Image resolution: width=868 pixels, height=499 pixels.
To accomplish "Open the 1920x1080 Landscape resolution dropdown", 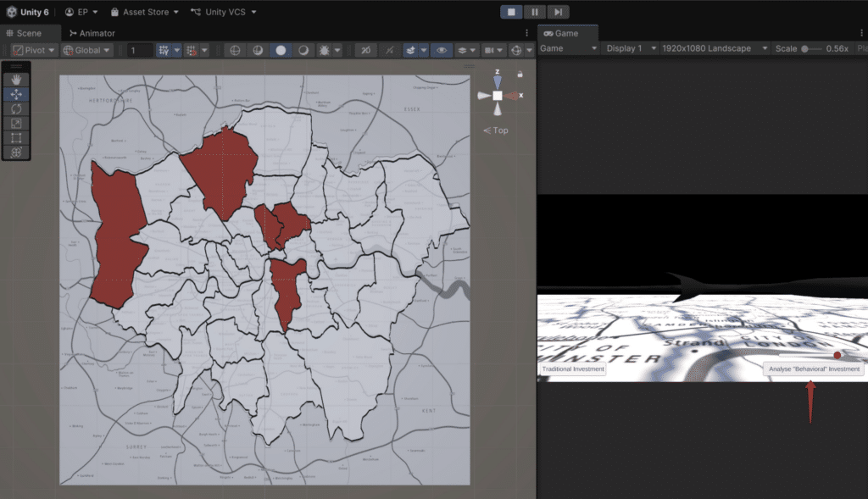I will point(712,49).
